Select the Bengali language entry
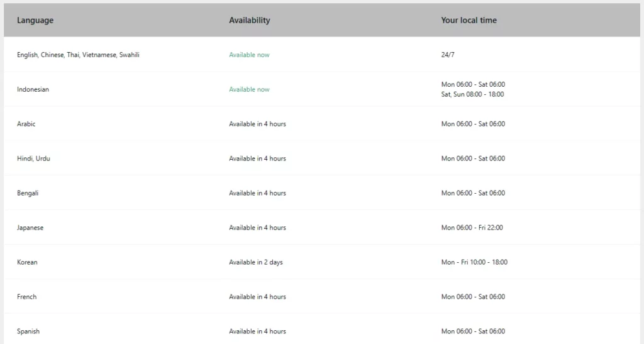Screen dimensions: 644x344 point(28,193)
